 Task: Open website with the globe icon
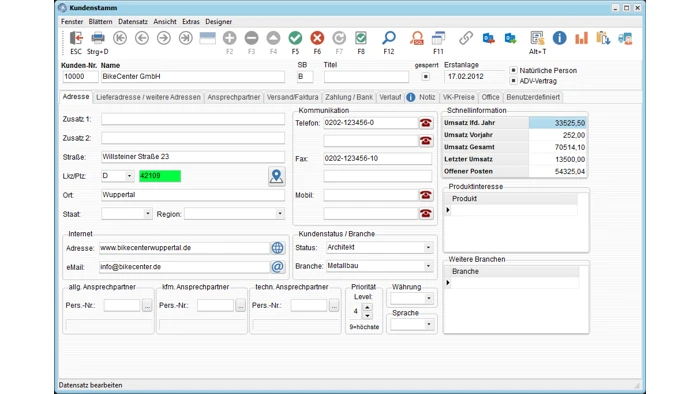[277, 248]
